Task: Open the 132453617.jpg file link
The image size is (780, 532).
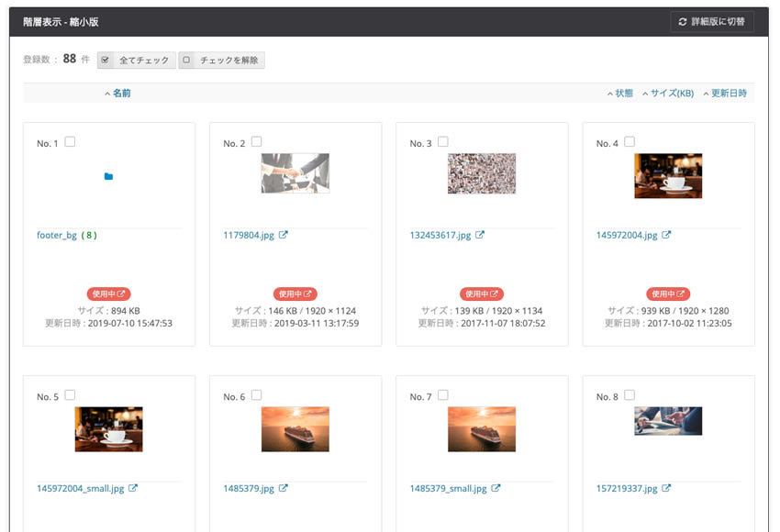Action: point(440,235)
